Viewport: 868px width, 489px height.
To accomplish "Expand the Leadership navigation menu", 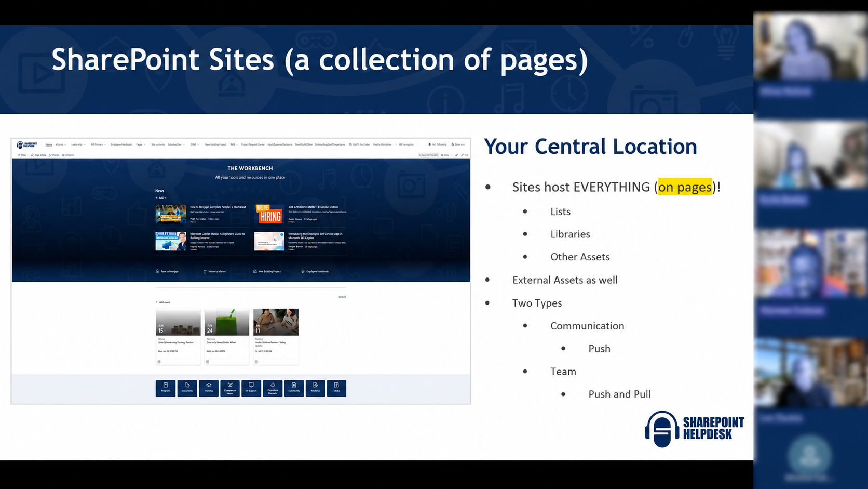I will [78, 144].
